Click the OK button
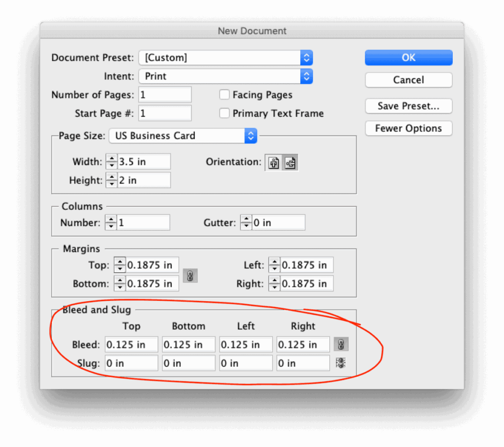504x447 pixels. (409, 58)
